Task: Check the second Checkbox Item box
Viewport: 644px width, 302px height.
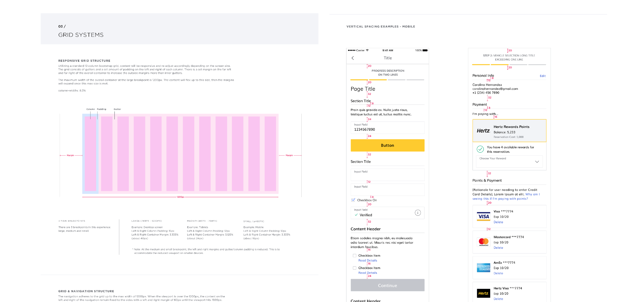Action: (354, 268)
